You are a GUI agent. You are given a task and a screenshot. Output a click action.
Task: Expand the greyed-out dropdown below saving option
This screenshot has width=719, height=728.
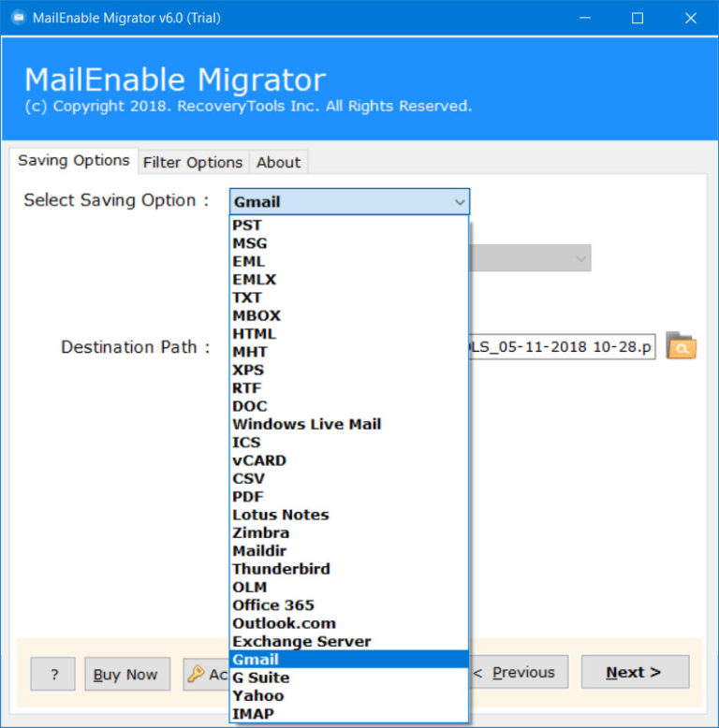580,257
